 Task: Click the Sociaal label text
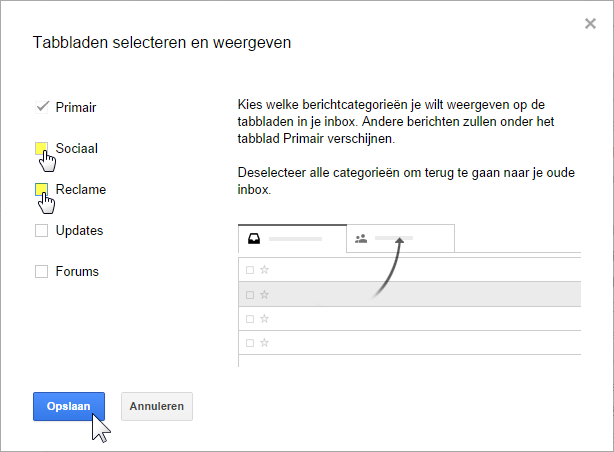tap(76, 148)
